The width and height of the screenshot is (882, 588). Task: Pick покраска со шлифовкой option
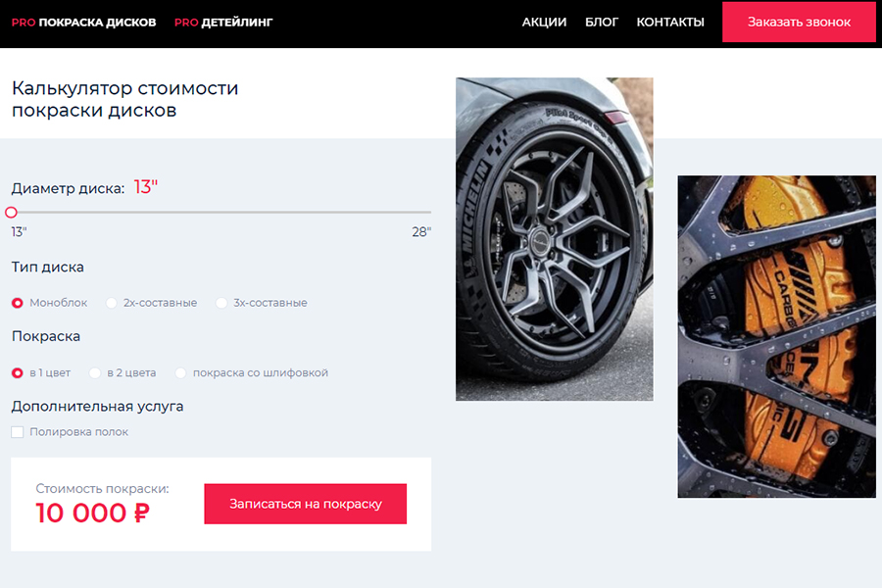click(181, 372)
